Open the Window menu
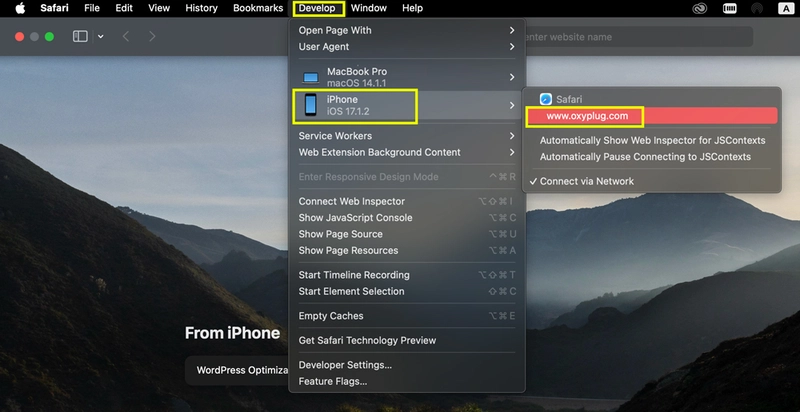This screenshot has width=800, height=412. pos(369,8)
